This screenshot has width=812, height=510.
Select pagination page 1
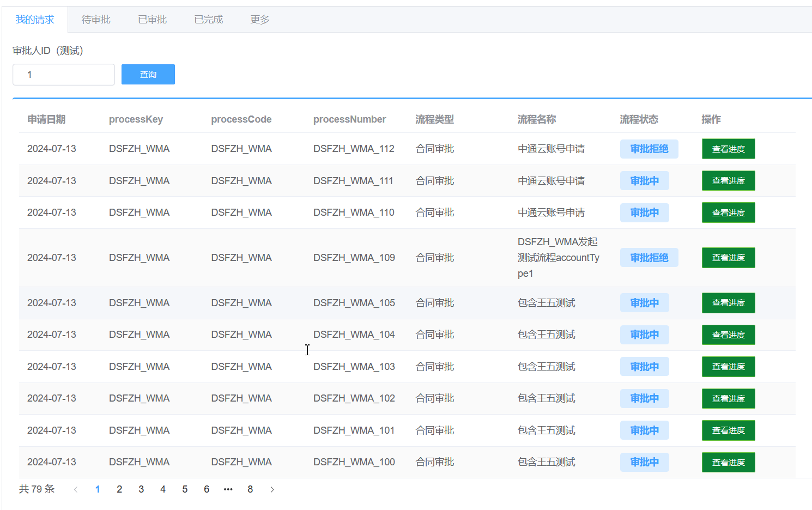pyautogui.click(x=98, y=489)
